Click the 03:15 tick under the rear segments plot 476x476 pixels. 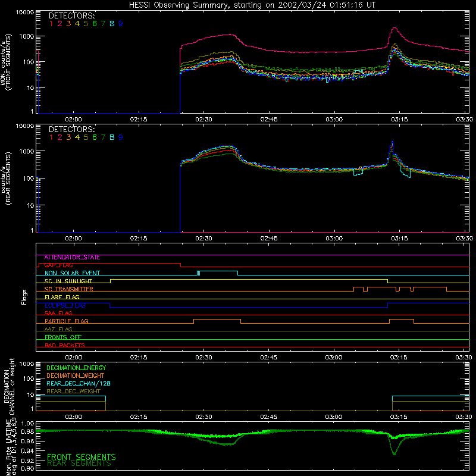(x=399, y=239)
